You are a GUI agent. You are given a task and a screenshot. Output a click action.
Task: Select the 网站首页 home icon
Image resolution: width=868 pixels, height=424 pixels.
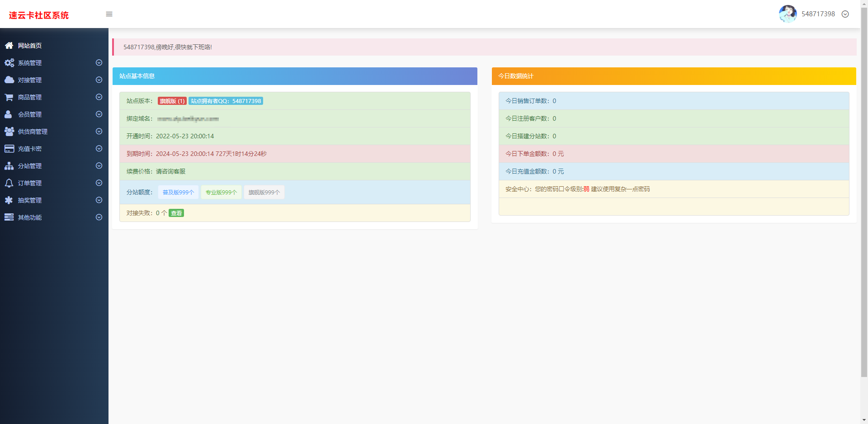pyautogui.click(x=9, y=45)
